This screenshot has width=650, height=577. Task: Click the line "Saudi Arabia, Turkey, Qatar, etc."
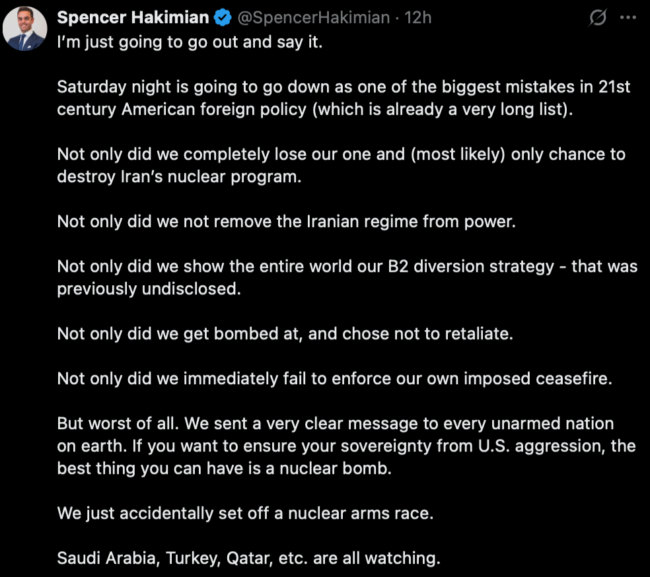[x=249, y=558]
